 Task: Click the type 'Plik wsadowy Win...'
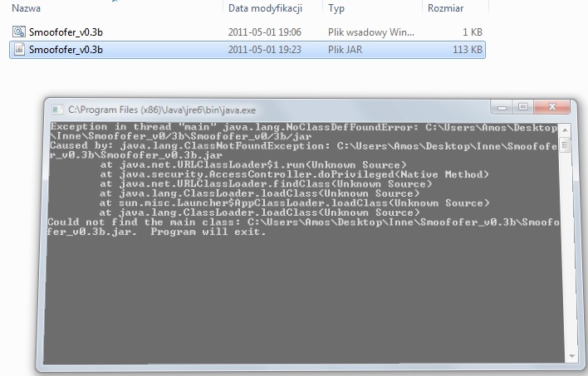371,32
